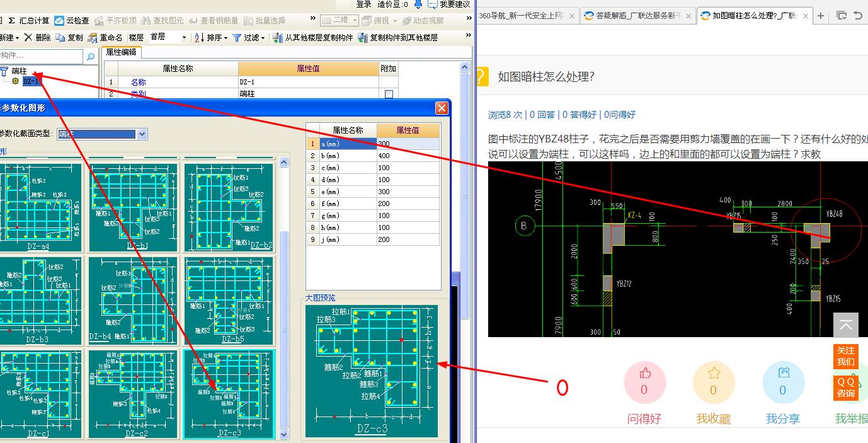Click the 我收藏 star button

click(713, 383)
